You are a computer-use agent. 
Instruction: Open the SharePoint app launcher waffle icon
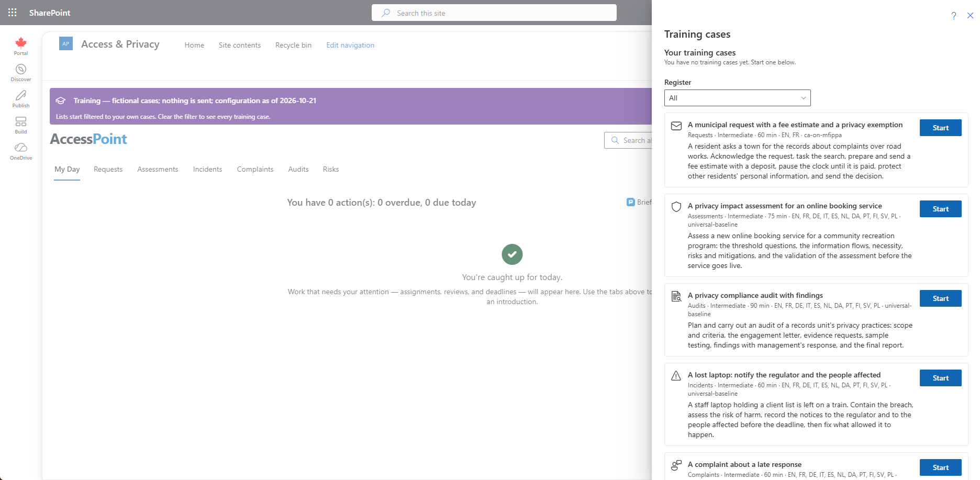(13, 13)
